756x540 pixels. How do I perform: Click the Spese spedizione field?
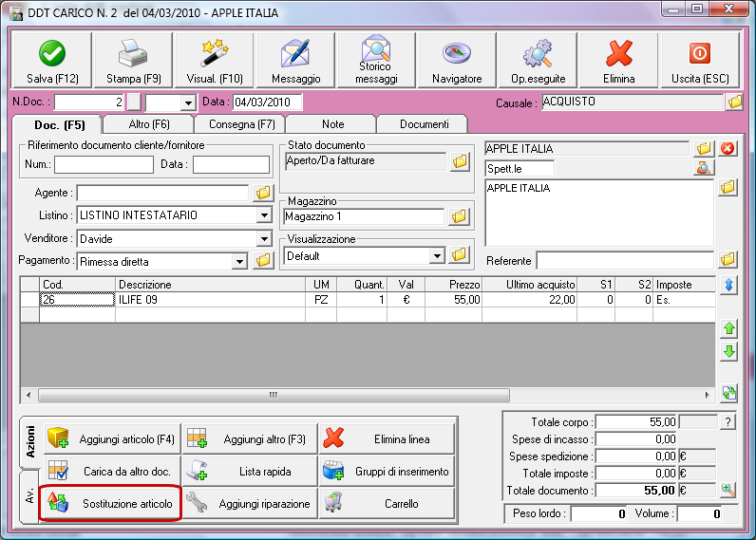click(636, 456)
